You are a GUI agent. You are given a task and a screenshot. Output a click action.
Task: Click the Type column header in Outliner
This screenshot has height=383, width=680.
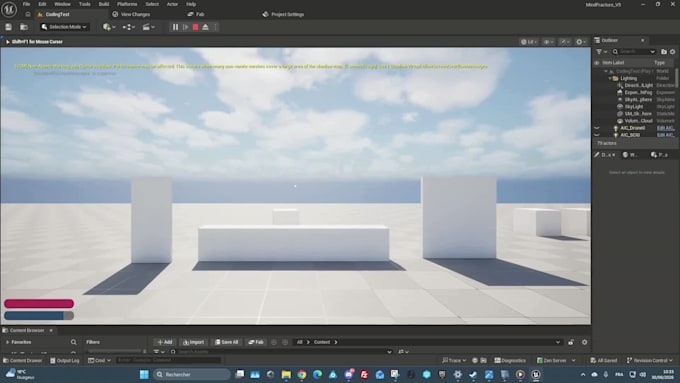659,63
